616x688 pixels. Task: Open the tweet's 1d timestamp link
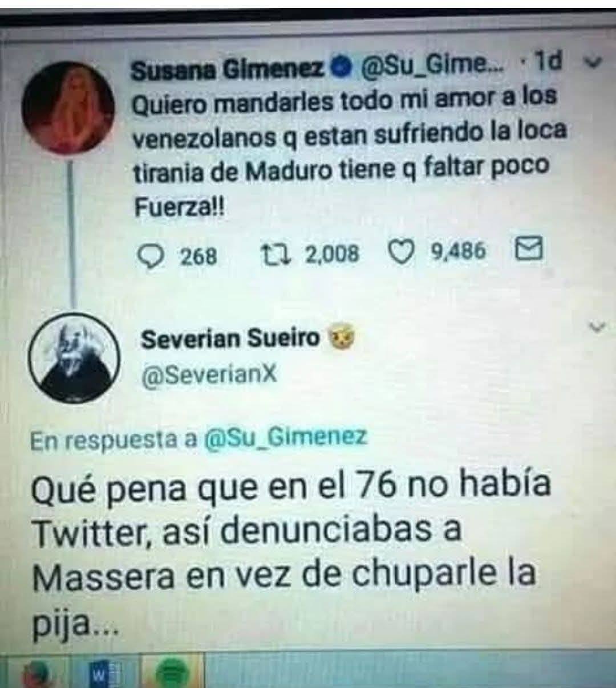549,62
